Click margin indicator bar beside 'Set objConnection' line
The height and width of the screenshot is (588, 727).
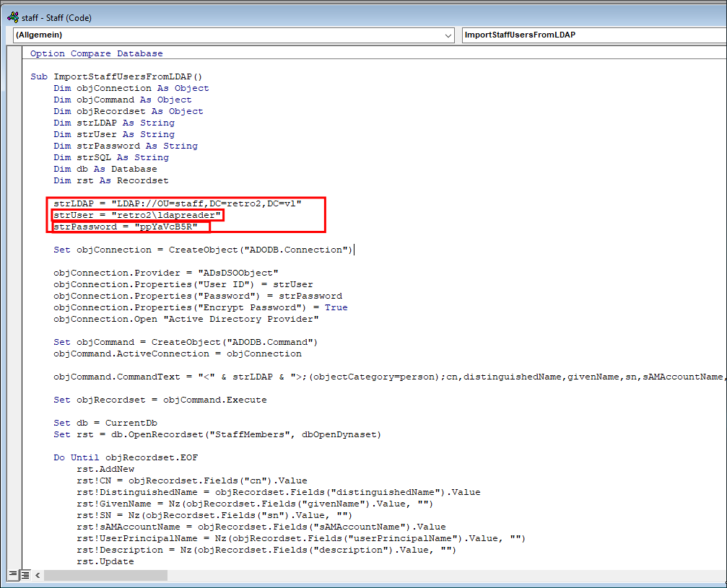17,250
